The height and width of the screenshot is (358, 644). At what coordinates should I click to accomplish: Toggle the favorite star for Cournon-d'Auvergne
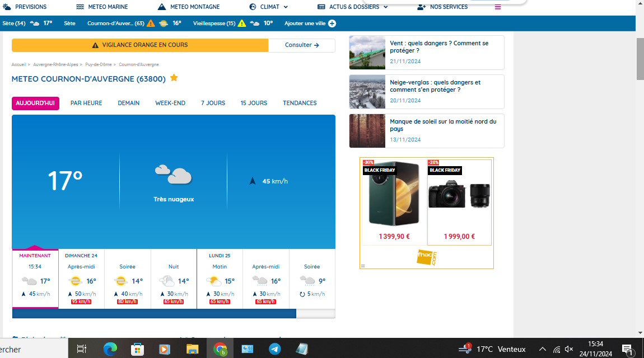click(x=174, y=78)
